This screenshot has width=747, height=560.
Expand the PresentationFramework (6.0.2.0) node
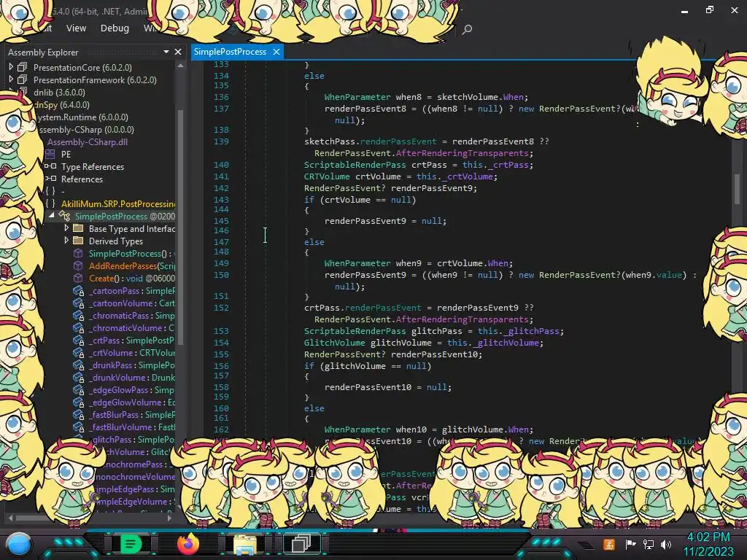pos(11,79)
